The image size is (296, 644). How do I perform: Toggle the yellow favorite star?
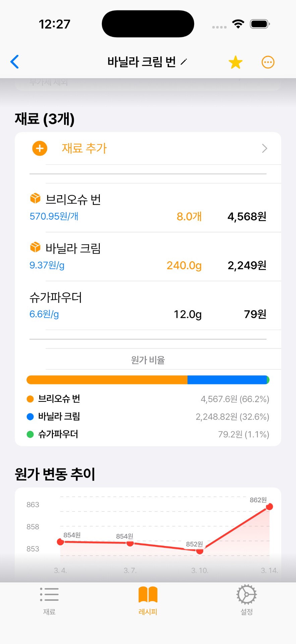pyautogui.click(x=235, y=62)
